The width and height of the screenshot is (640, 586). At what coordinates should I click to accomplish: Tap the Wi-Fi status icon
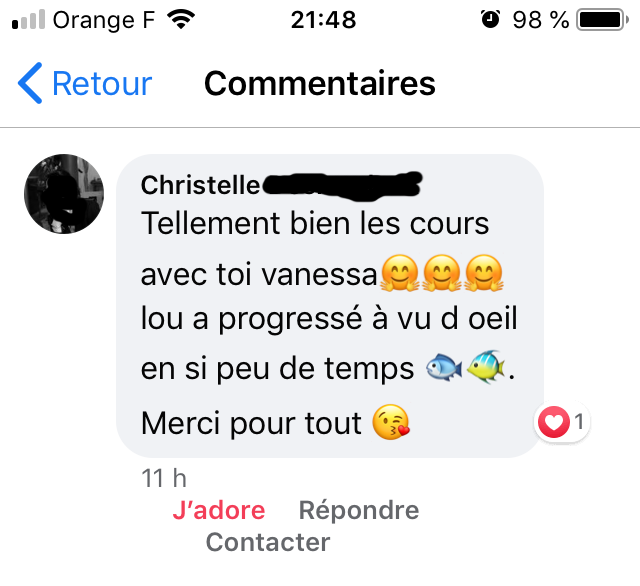pos(181,20)
